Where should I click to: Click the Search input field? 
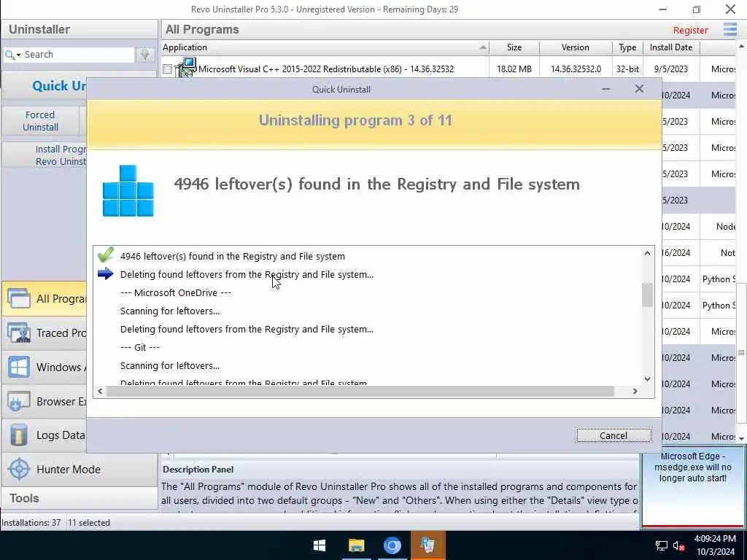tap(79, 54)
